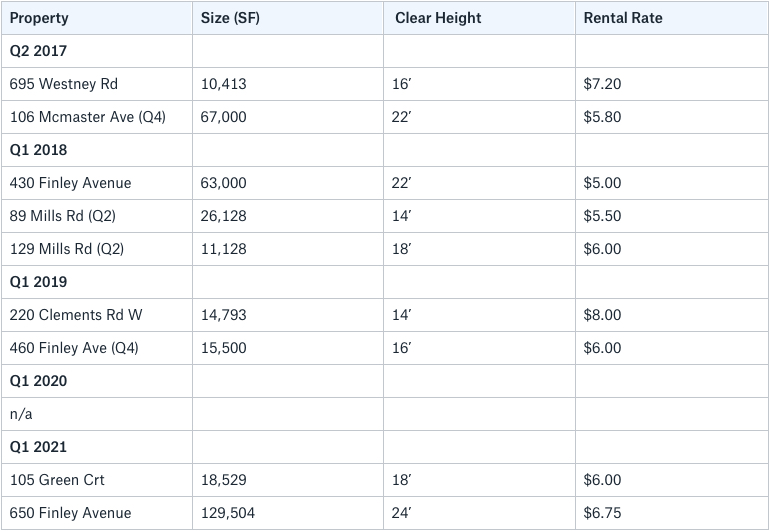Screen dimensions: 770x531
Task: Click the Size (SF) column header
Action: [288, 18]
